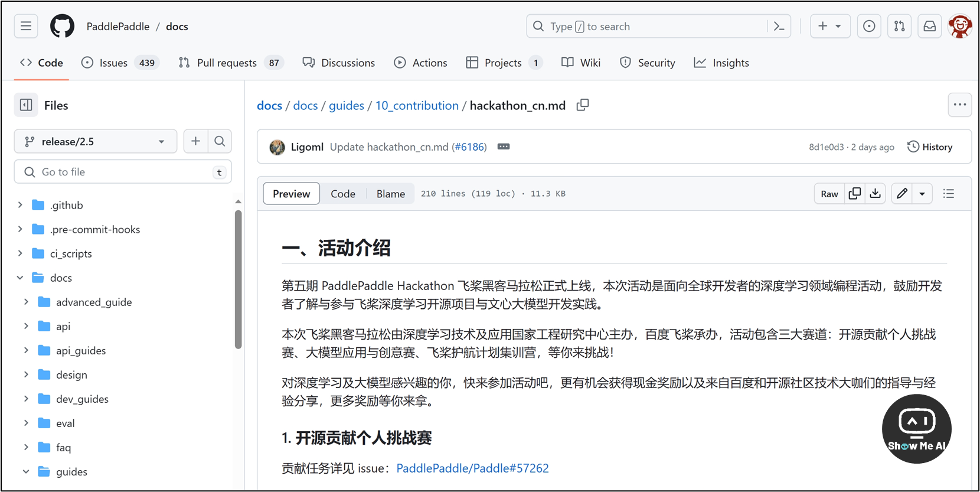Switch to the Code tab of the file
This screenshot has width=980, height=492.
[x=343, y=194]
